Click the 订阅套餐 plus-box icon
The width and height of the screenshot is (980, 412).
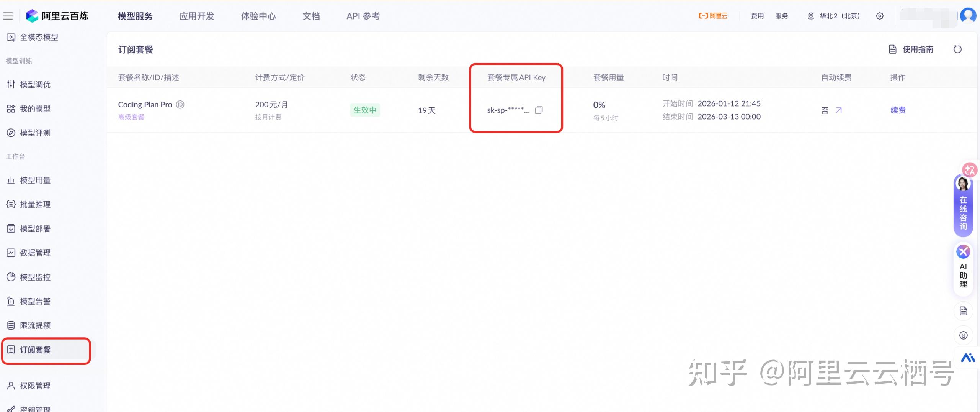click(x=11, y=350)
